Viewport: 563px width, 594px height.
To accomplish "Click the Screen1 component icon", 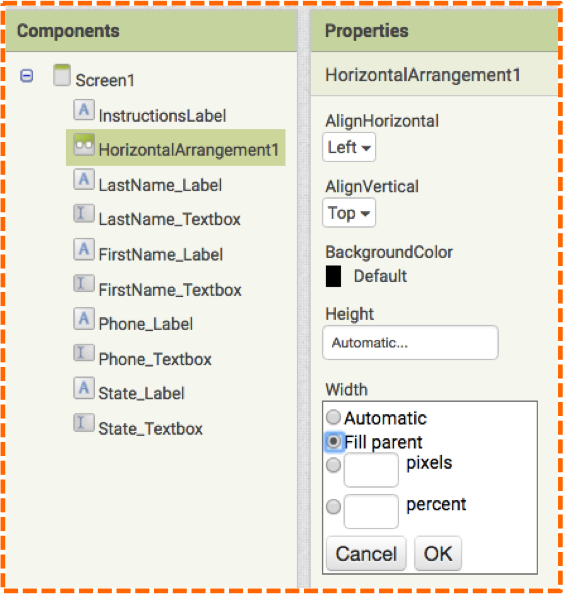I will tap(62, 75).
